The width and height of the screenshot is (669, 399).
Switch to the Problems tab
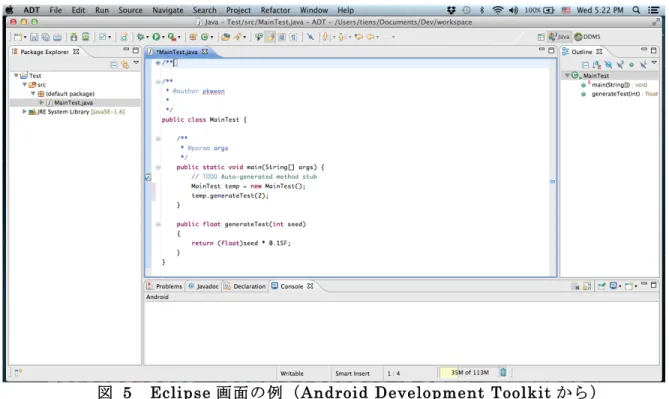pos(164,286)
